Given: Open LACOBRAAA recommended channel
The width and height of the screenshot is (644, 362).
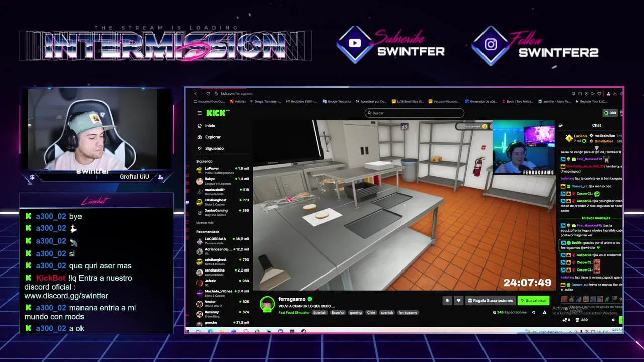Looking at the screenshot, I should click(x=222, y=240).
